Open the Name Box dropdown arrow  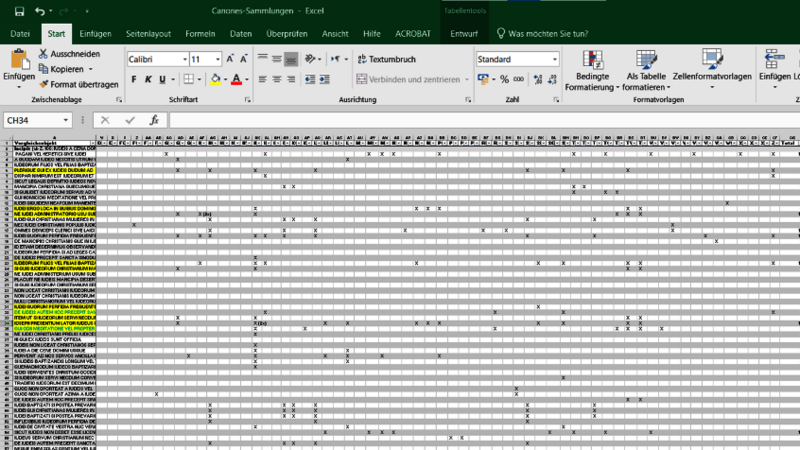68,120
